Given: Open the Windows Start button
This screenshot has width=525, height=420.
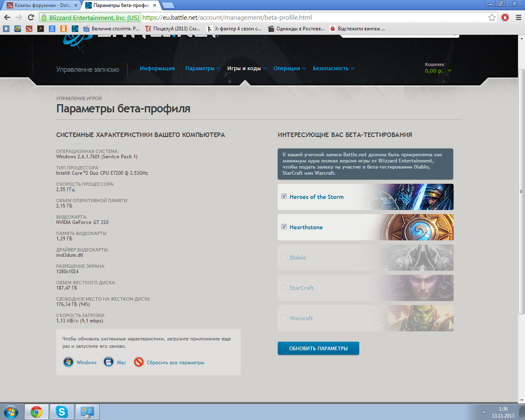Looking at the screenshot, I should (11, 412).
